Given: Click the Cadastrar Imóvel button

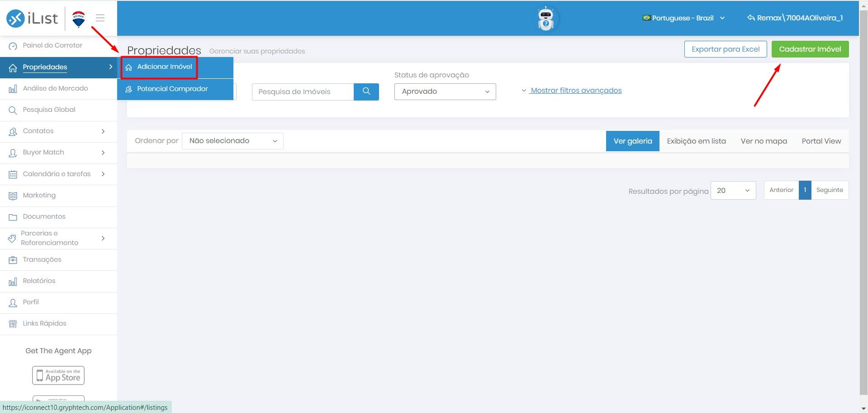Looking at the screenshot, I should 810,49.
